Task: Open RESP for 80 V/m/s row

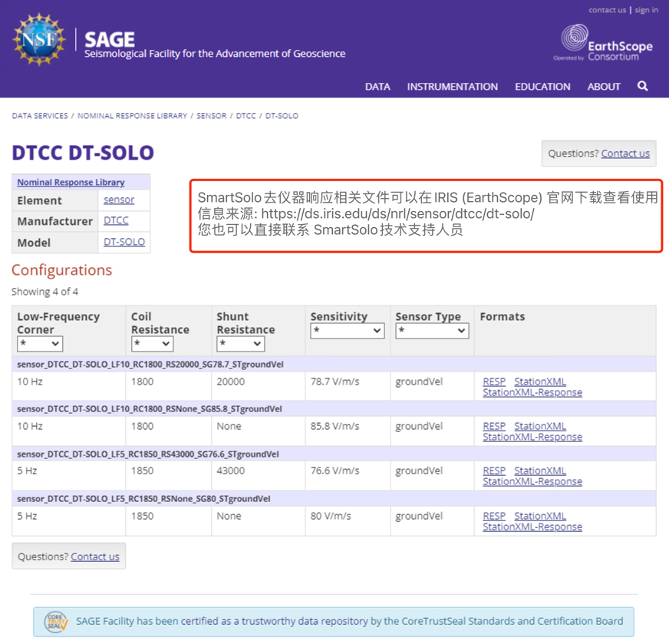Action: pos(494,516)
